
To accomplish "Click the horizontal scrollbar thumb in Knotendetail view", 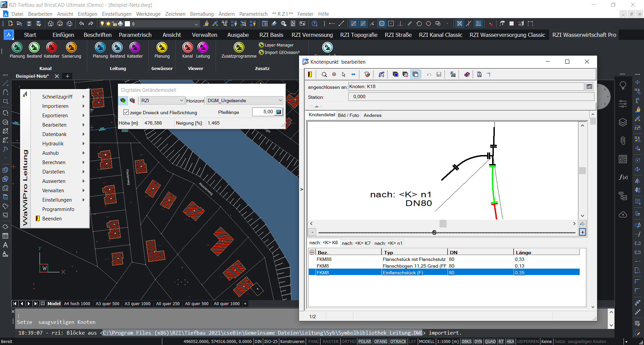I will pyautogui.click(x=443, y=223).
